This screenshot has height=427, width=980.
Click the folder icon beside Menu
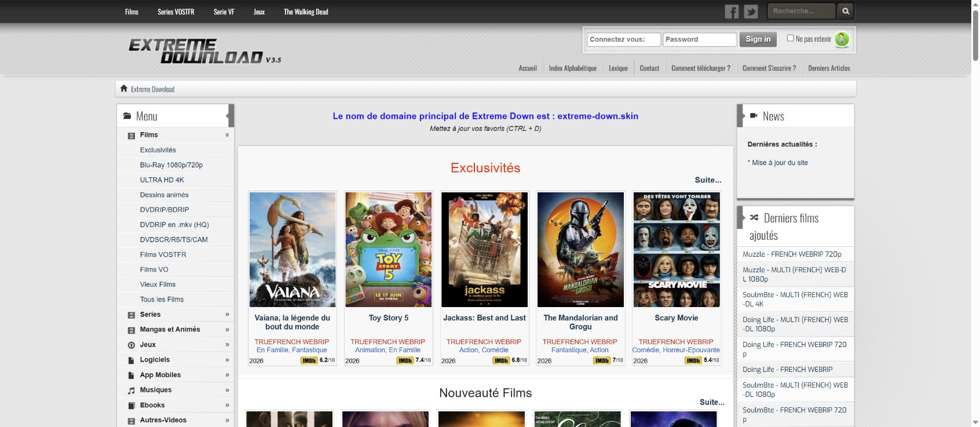pyautogui.click(x=127, y=116)
